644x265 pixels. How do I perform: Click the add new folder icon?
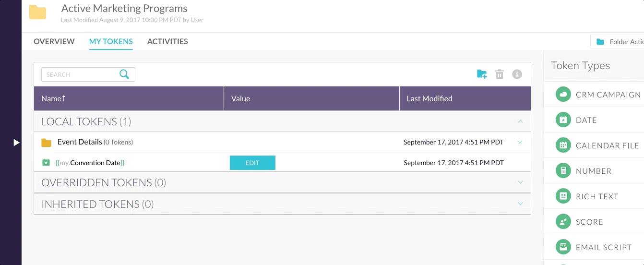click(482, 74)
